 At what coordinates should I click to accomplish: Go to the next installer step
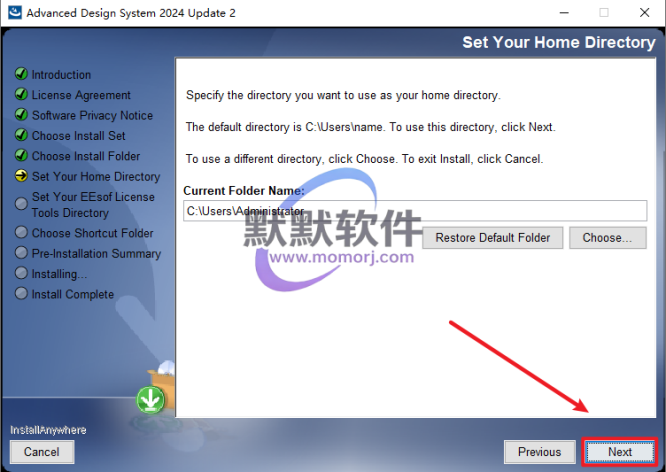(x=620, y=452)
